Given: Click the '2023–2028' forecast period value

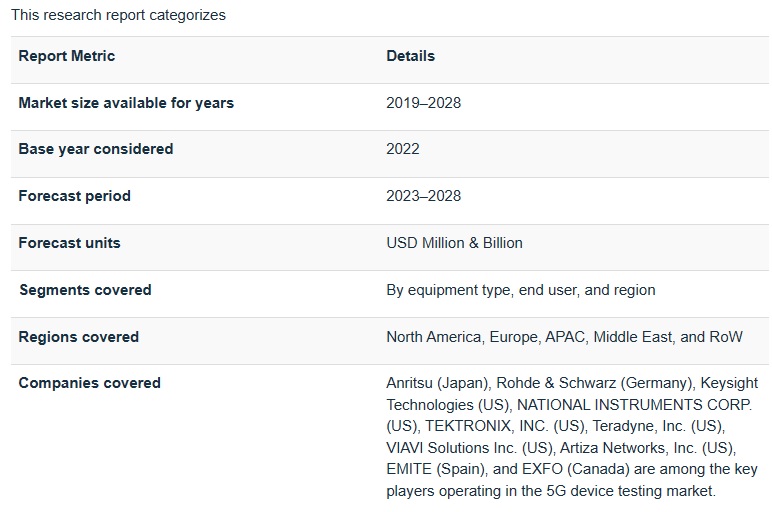Looking at the screenshot, I should 423,196.
